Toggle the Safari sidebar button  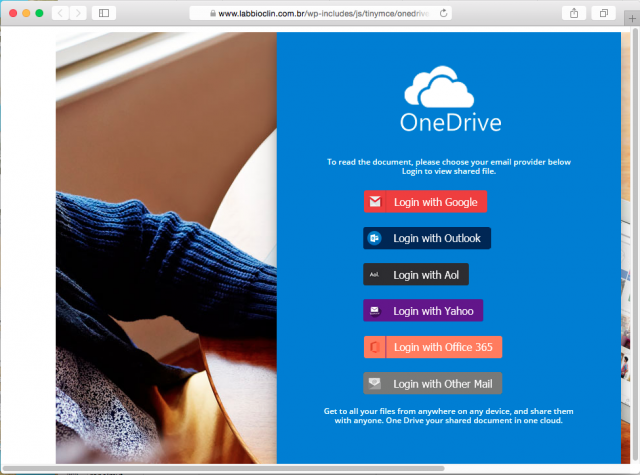click(x=104, y=13)
